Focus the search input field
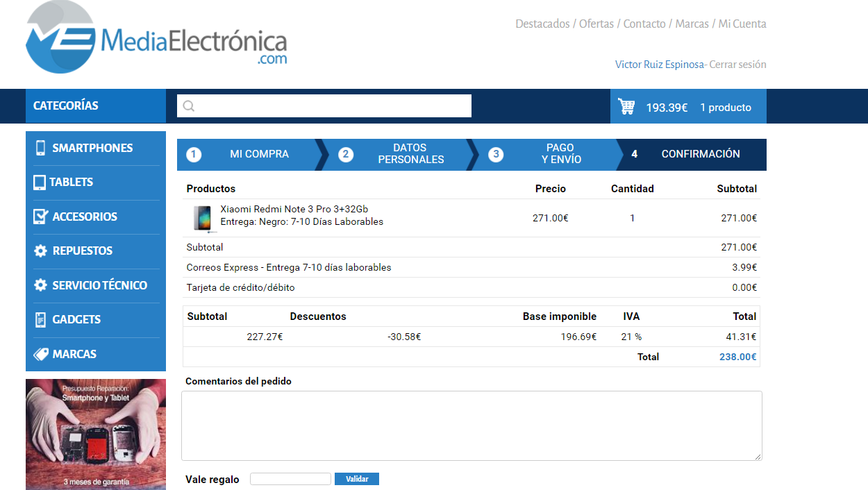The height and width of the screenshot is (490, 868). click(x=324, y=106)
